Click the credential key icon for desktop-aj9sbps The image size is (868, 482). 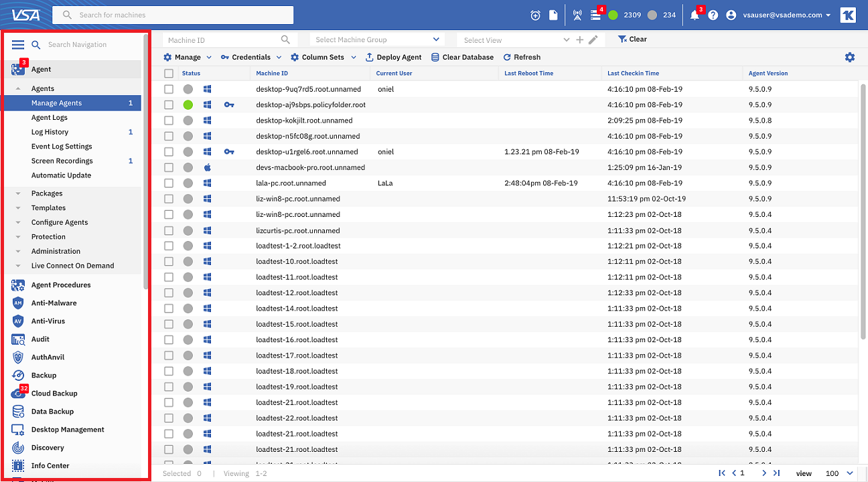point(229,105)
